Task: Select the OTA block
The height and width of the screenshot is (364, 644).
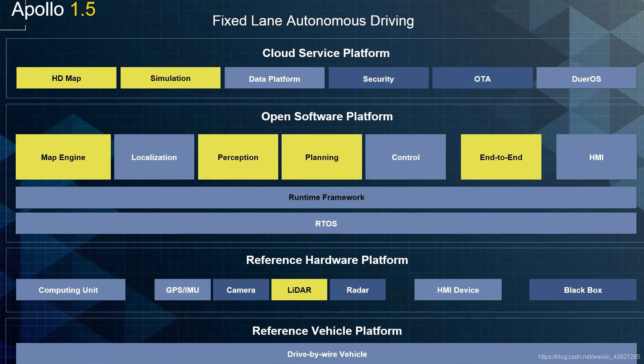Action: (482, 78)
